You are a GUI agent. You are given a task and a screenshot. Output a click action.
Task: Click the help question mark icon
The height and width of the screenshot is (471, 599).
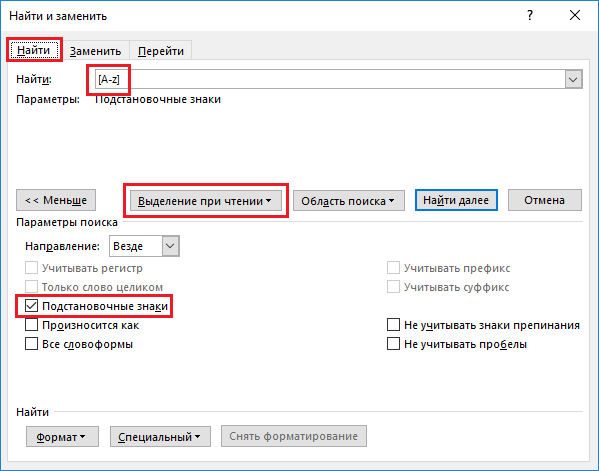coord(529,16)
